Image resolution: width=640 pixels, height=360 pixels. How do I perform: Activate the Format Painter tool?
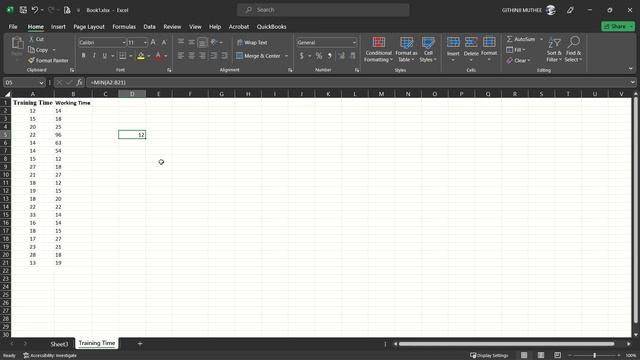tap(48, 60)
